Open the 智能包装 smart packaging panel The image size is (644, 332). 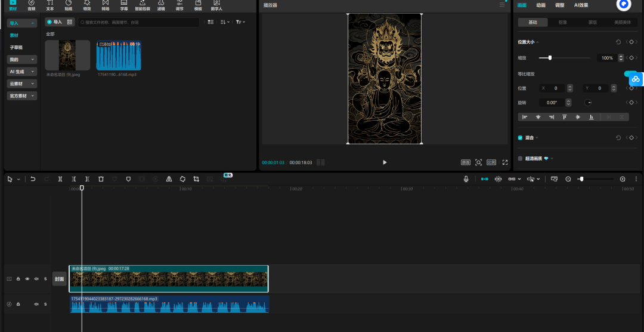142,5
